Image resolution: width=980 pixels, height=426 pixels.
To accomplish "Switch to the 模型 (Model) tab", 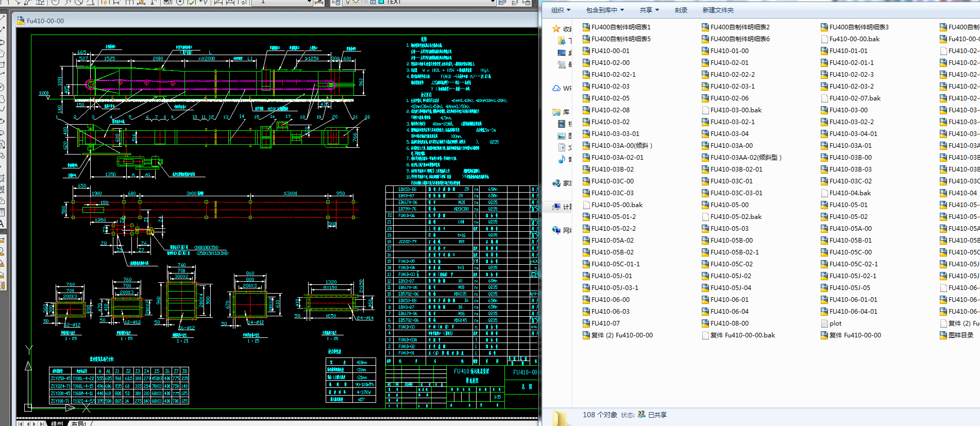I will (x=57, y=423).
